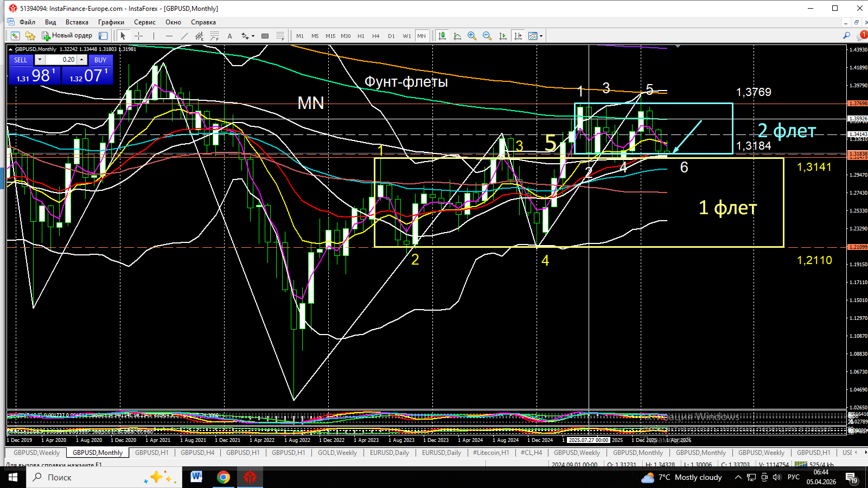Viewport: 868px width, 488px height.
Task: Click the BUY button
Action: (100, 60)
